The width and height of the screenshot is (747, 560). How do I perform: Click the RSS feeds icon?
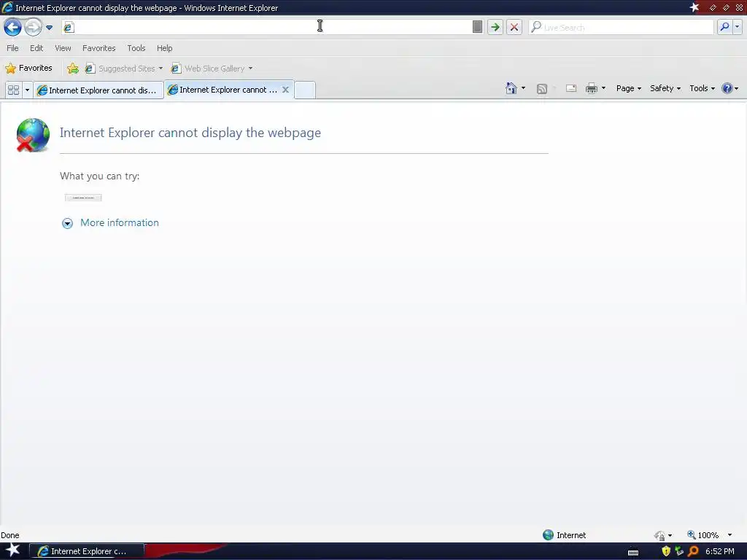(542, 88)
